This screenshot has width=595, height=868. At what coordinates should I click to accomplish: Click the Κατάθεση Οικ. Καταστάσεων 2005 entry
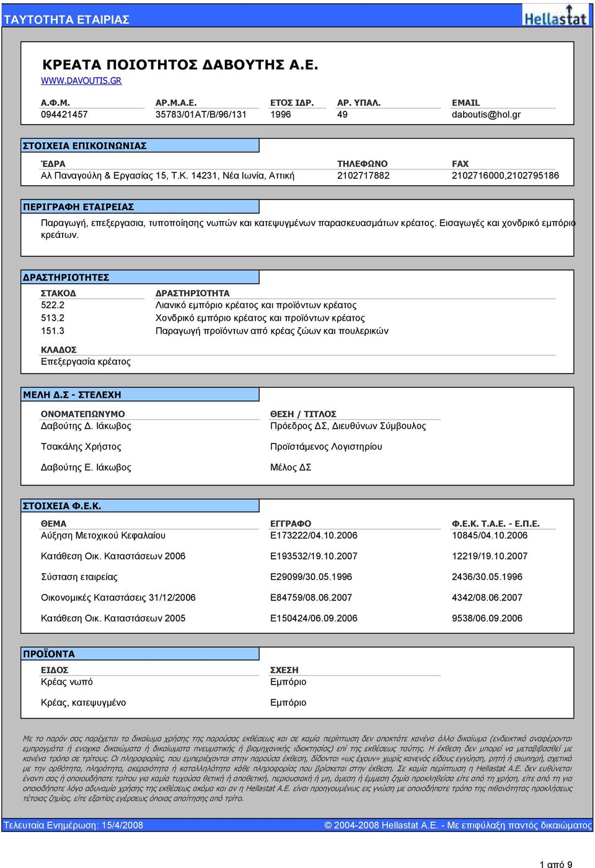coord(113,618)
